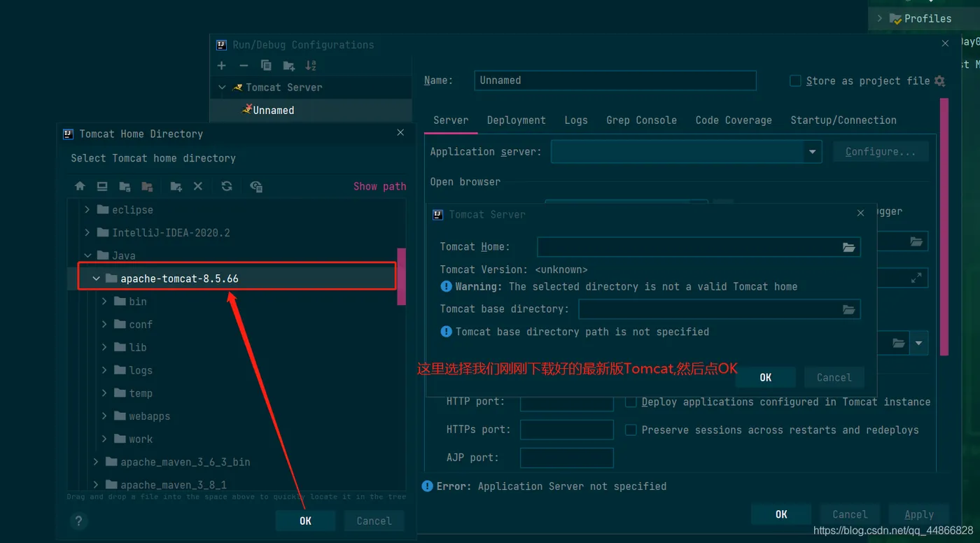Browse for Tomcat Home folder icon
The height and width of the screenshot is (543, 980).
point(848,247)
